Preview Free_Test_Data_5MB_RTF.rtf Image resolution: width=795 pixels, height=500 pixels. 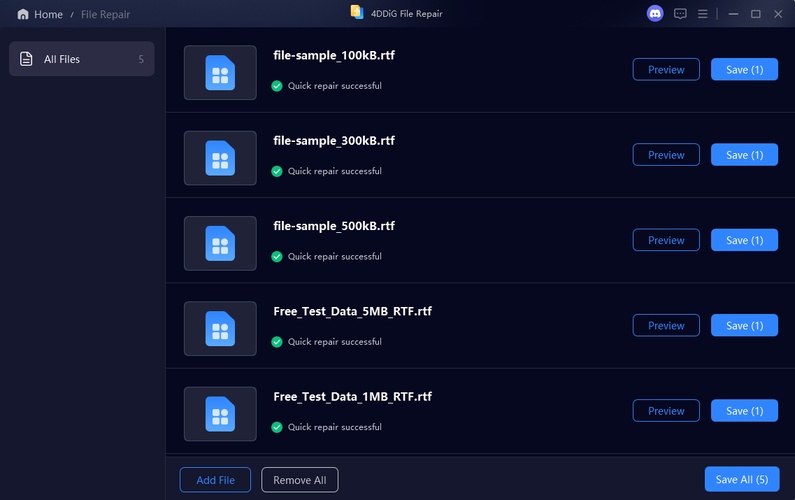pyautogui.click(x=666, y=325)
